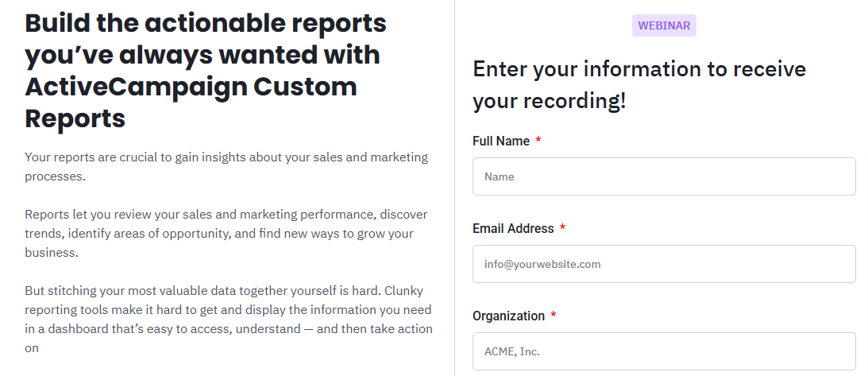Screen dimensions: 868x376
Task: Click paragraph starting 'Your reports are crucial'
Action: coord(226,166)
